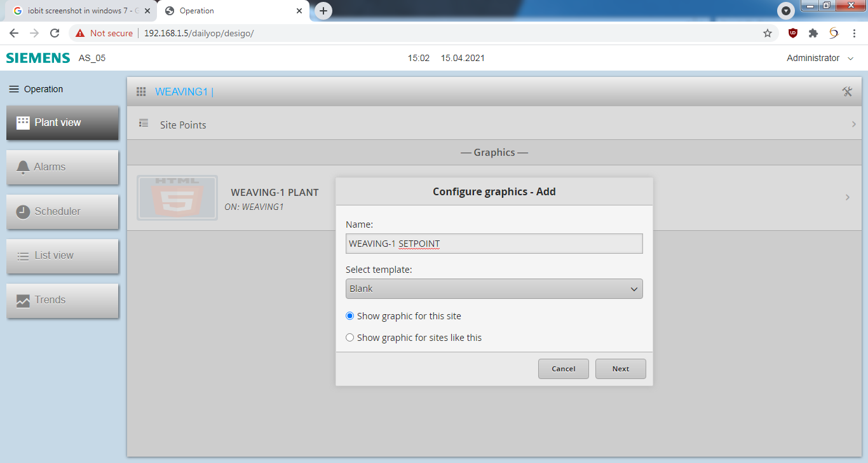The image size is (868, 463).
Task: Click the Next button in the dialog
Action: (621, 369)
